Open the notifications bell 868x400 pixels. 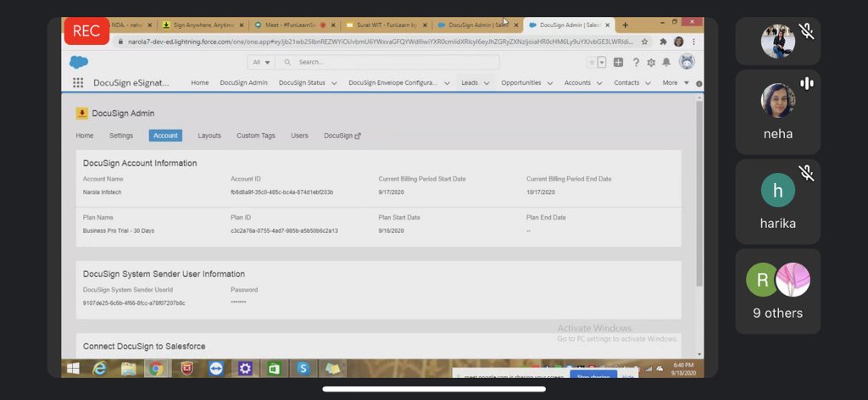pos(666,63)
